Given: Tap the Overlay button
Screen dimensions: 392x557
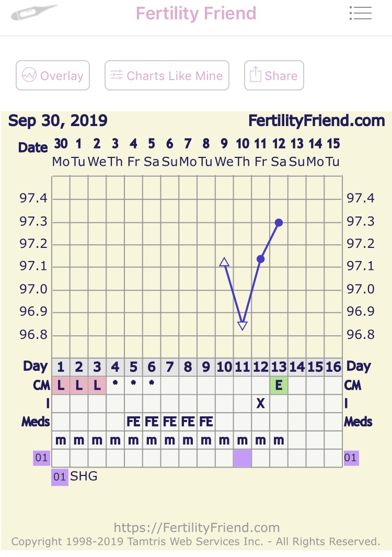Looking at the screenshot, I should (x=53, y=75).
